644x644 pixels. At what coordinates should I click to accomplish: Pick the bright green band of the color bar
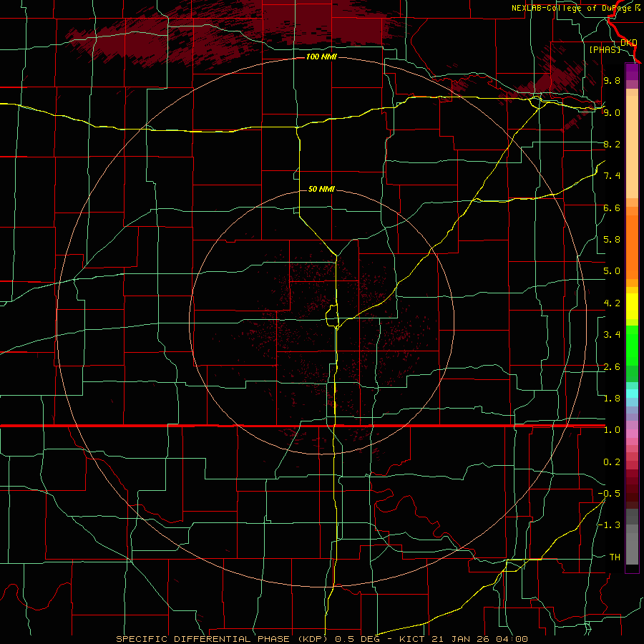pos(632,346)
